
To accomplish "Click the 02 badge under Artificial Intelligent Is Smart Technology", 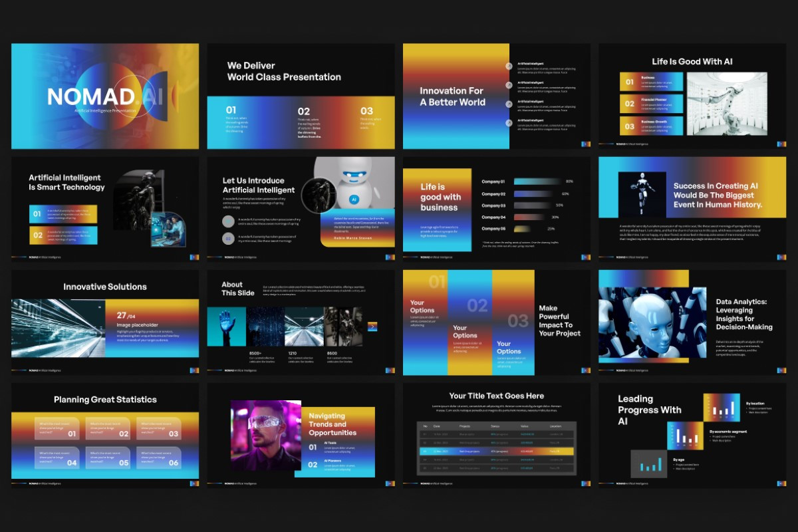I will [37, 235].
